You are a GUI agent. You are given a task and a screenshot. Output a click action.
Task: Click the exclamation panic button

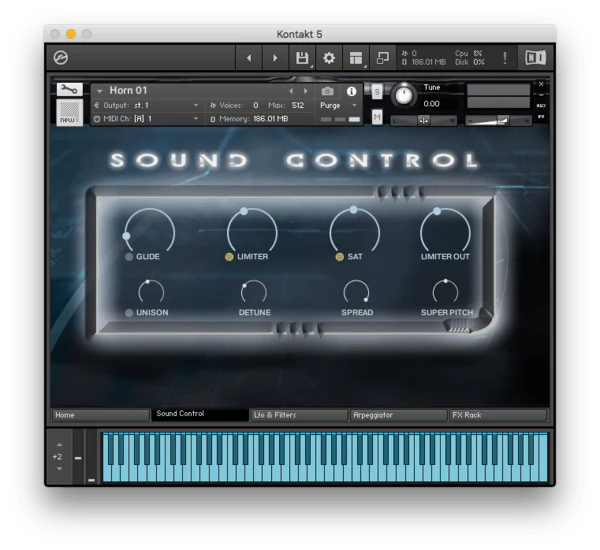pyautogui.click(x=505, y=58)
